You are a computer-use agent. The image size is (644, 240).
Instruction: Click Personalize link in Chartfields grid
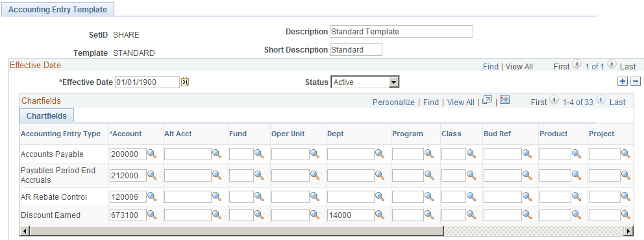(393, 102)
